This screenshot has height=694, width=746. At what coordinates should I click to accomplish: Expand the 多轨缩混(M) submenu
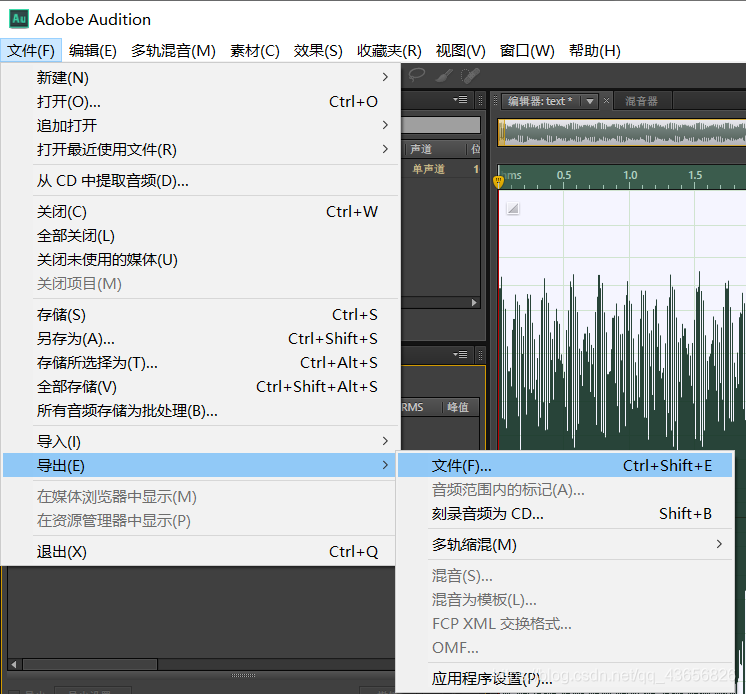coord(565,545)
